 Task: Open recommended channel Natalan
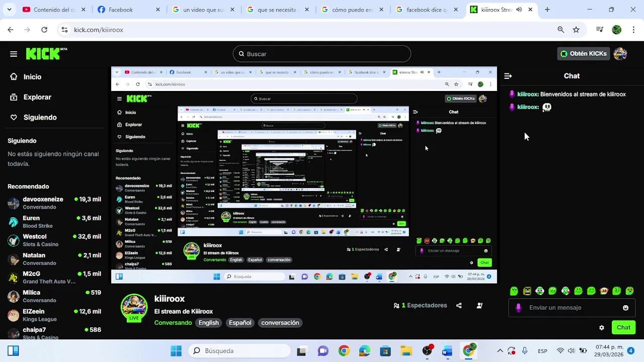[54, 259]
